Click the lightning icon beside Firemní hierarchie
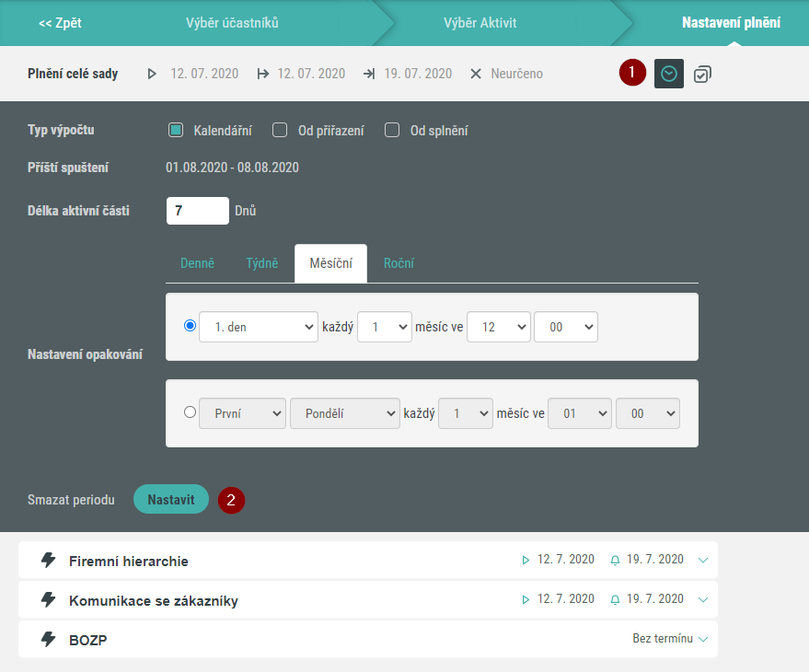Screen dimensions: 809x672 [49, 561]
